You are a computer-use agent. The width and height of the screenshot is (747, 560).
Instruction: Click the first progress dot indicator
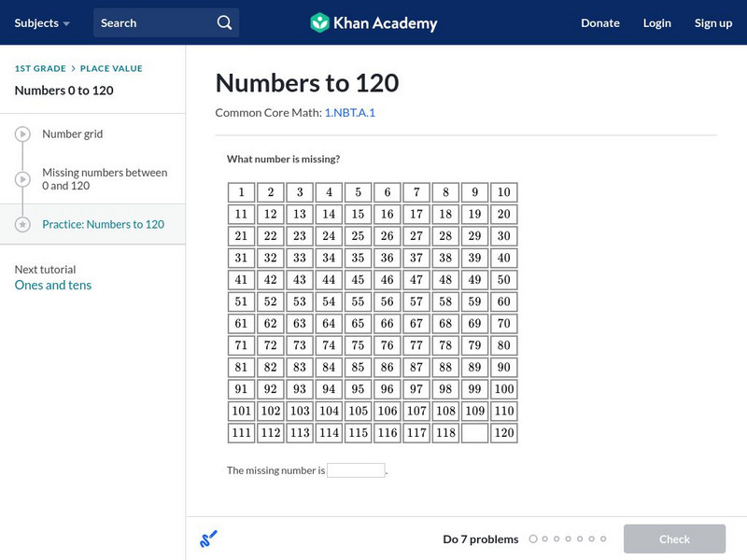coord(533,539)
